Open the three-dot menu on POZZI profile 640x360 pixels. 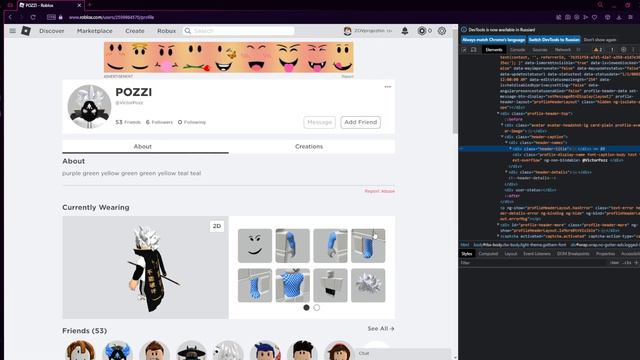click(387, 87)
